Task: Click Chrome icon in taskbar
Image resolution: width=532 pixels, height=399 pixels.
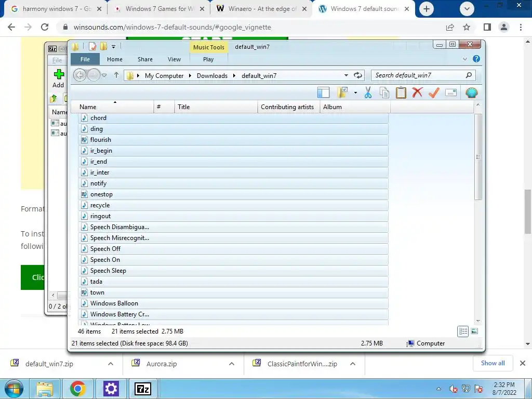Action: 78,389
